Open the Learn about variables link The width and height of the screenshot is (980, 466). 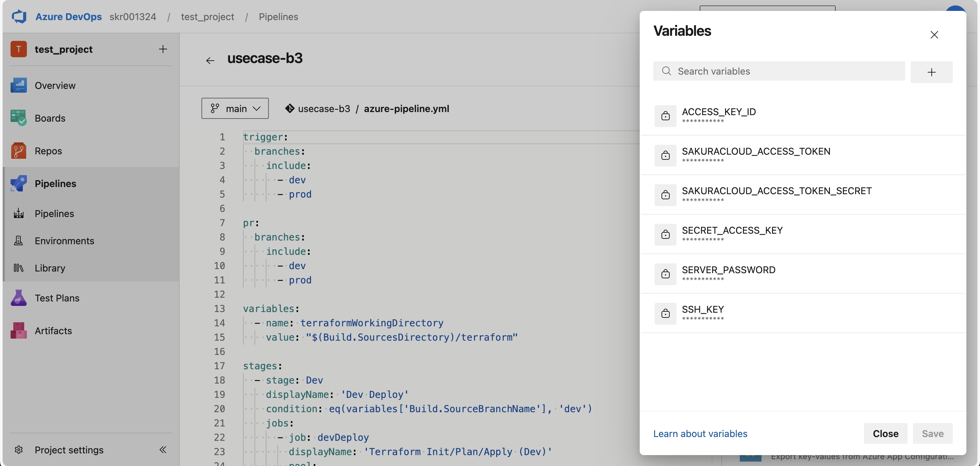(x=700, y=433)
